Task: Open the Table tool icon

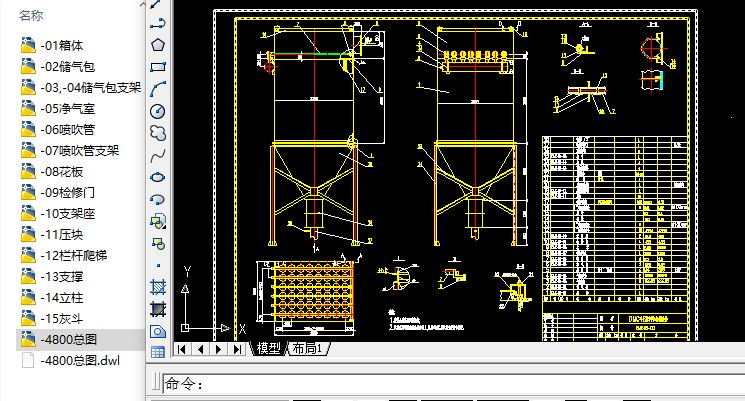Action: coord(157,352)
